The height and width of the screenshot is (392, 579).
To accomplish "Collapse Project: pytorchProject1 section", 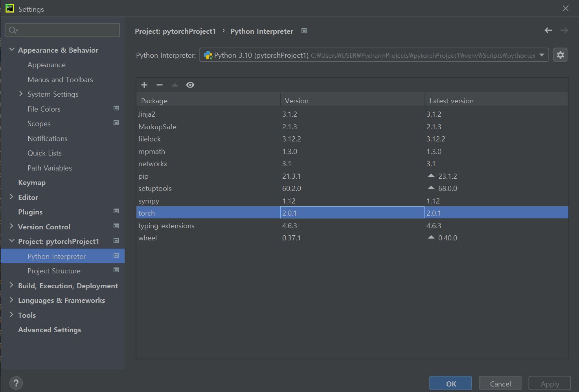I will click(12, 241).
